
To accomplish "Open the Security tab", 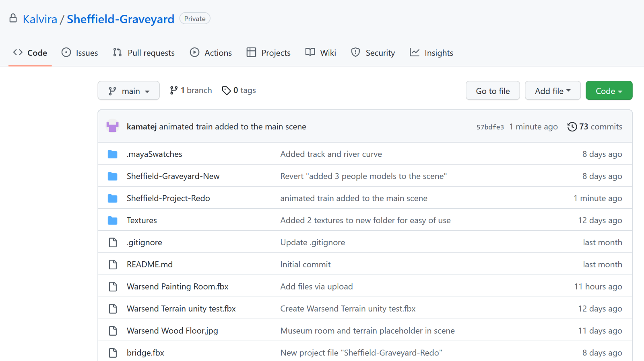I will tap(373, 53).
